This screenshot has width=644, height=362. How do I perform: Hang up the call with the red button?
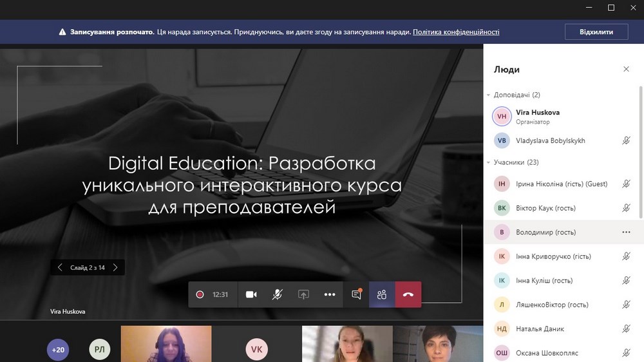(x=408, y=294)
